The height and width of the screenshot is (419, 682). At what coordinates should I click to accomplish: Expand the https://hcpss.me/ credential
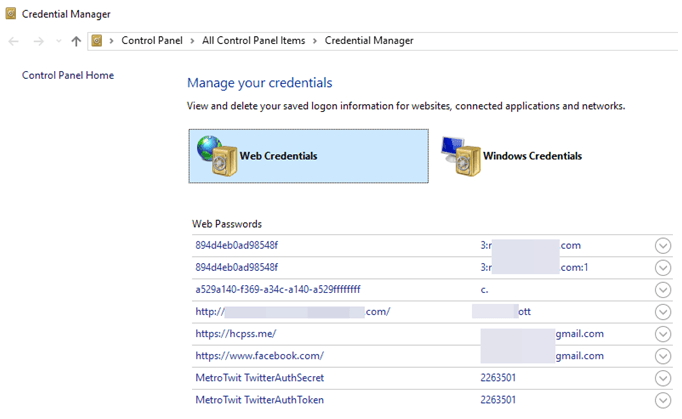pyautogui.click(x=662, y=334)
